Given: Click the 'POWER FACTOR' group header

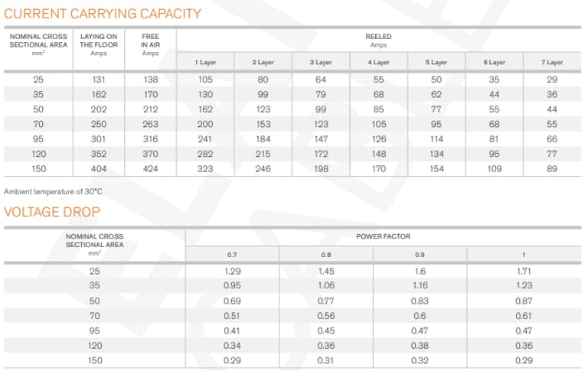Looking at the screenshot, I should (x=381, y=236).
